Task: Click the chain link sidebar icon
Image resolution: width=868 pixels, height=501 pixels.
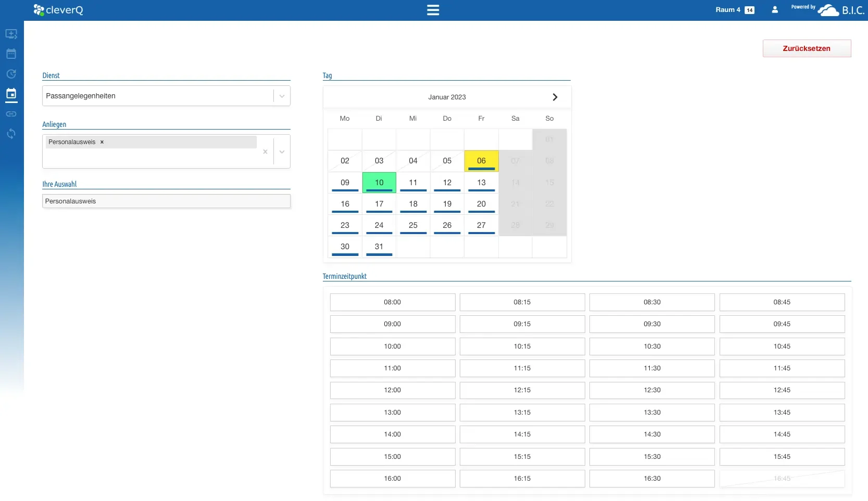Action: (x=11, y=114)
